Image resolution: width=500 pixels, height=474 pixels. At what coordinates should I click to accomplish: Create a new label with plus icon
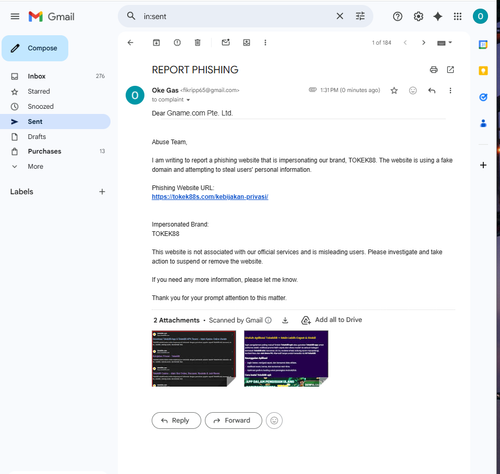coord(102,192)
